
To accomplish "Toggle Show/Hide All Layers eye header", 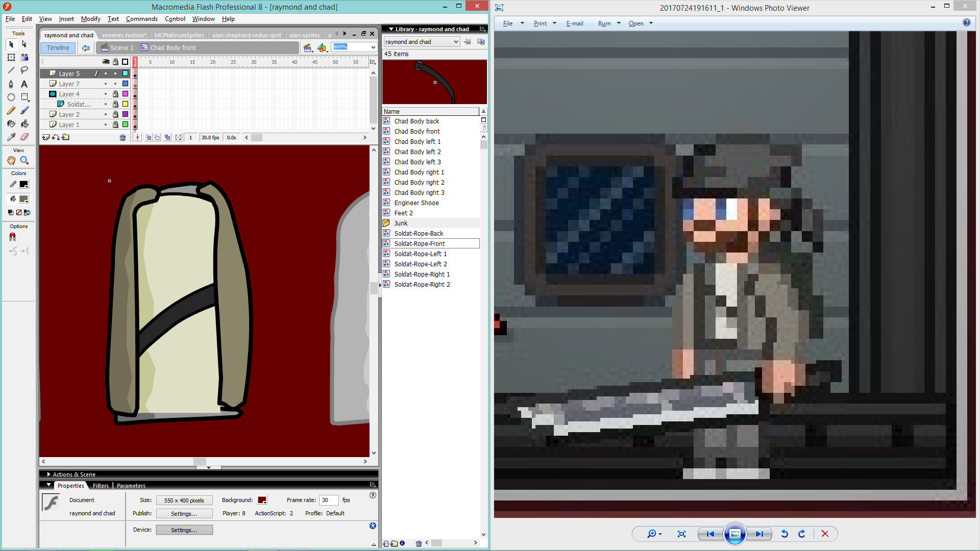I will [106, 62].
